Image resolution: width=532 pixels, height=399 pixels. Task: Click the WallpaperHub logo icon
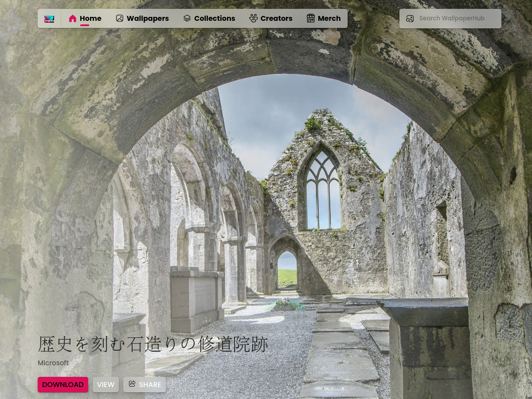pyautogui.click(x=49, y=19)
